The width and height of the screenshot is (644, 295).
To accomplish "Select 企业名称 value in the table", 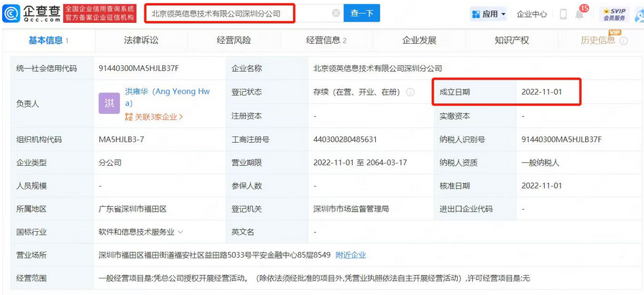I will [377, 68].
